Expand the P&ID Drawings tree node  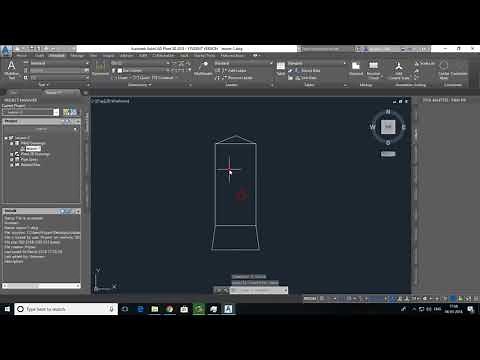[x=12, y=143]
